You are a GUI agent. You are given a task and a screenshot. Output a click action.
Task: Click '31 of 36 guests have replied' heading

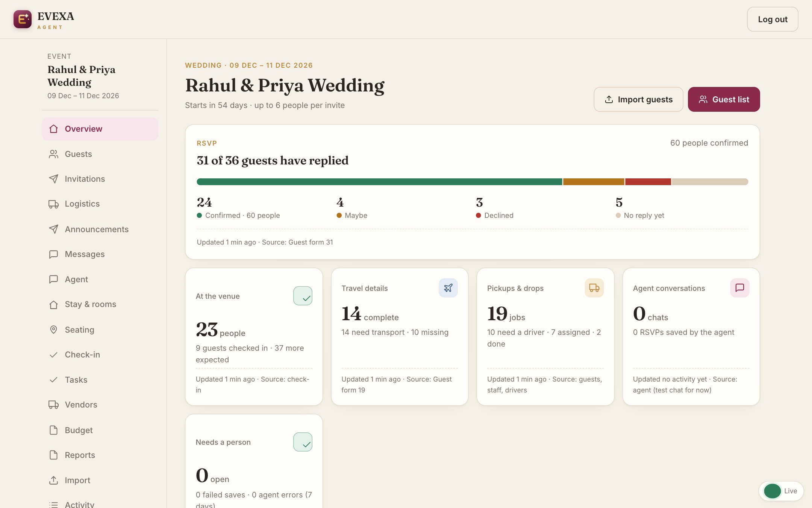[x=273, y=160]
